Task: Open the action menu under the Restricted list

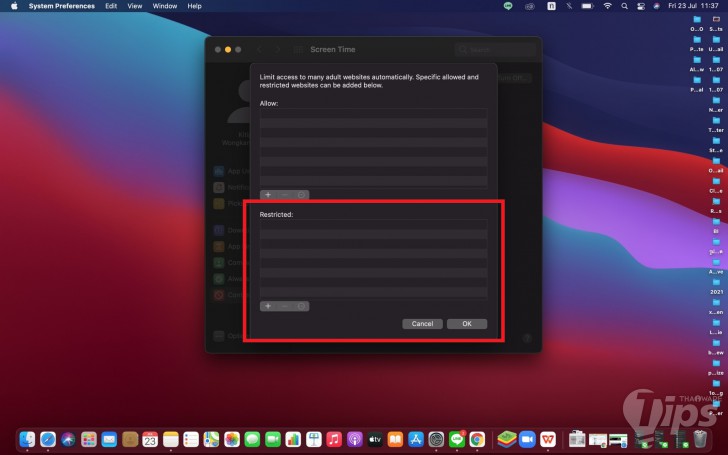Action: [301, 306]
